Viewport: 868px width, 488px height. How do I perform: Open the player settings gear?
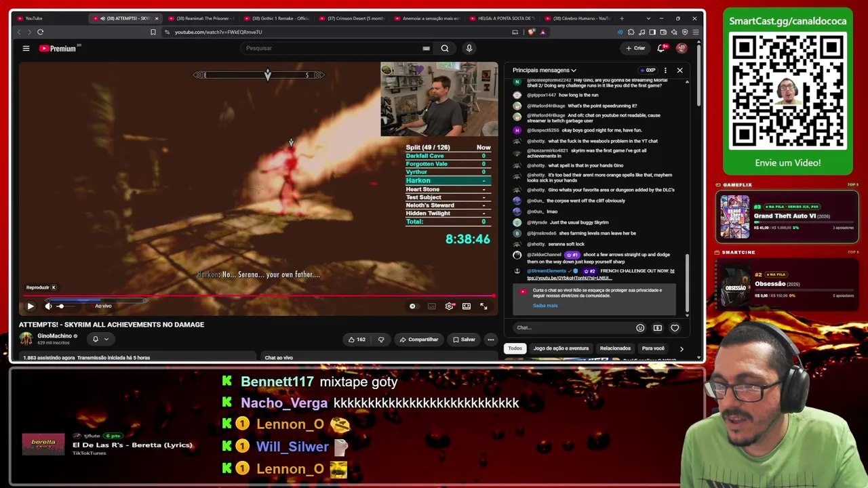point(449,306)
